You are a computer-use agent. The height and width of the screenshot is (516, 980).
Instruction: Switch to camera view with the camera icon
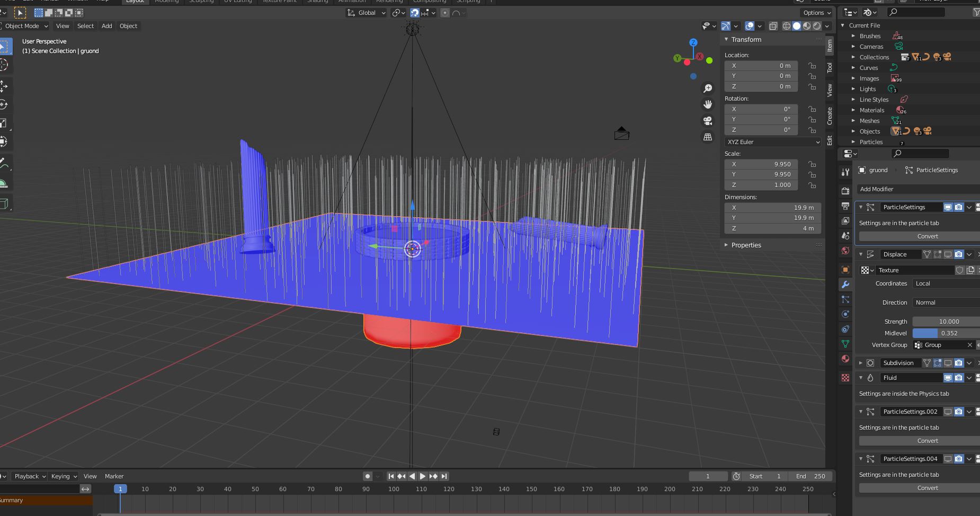click(708, 121)
